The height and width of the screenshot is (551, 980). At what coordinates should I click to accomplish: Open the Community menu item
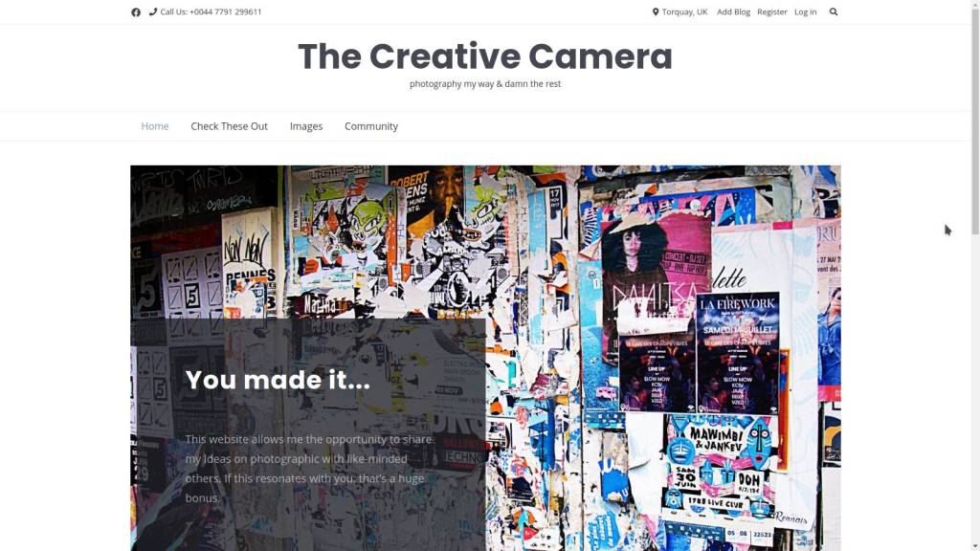[371, 126]
